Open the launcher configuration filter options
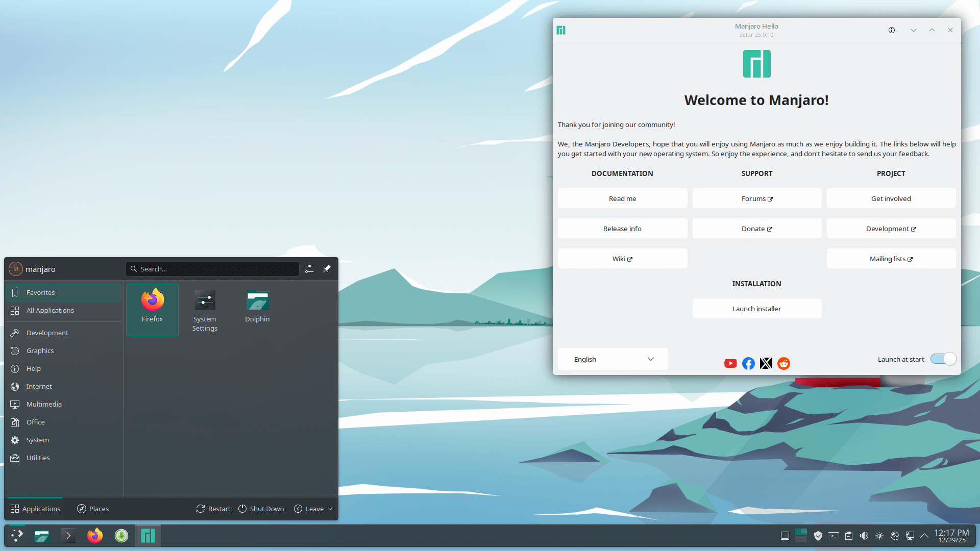The image size is (980, 551). pos(309,269)
